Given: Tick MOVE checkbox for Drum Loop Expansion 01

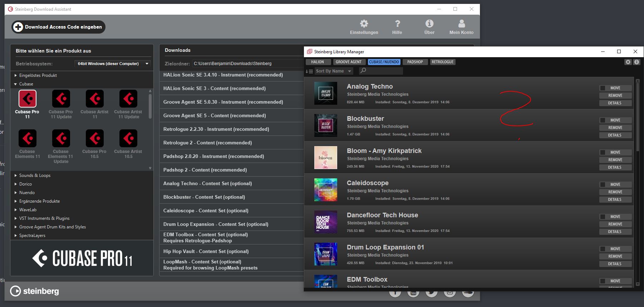Looking at the screenshot, I should (x=603, y=249).
